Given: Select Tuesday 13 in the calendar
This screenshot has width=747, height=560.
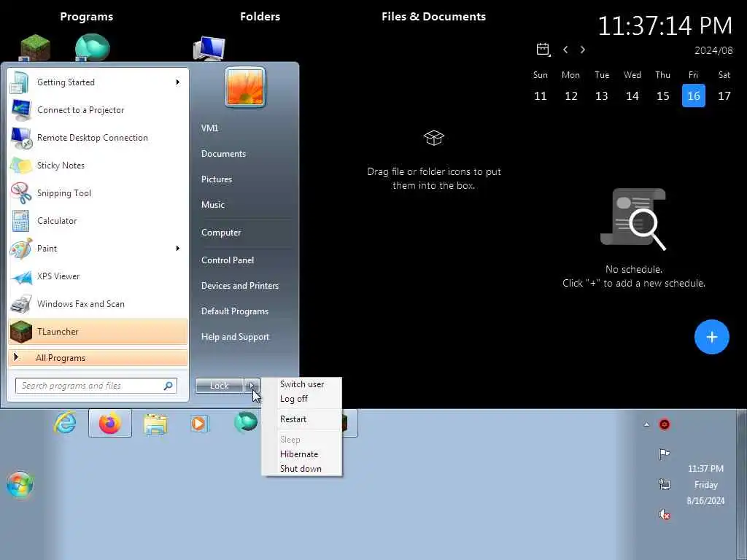Looking at the screenshot, I should tap(602, 96).
